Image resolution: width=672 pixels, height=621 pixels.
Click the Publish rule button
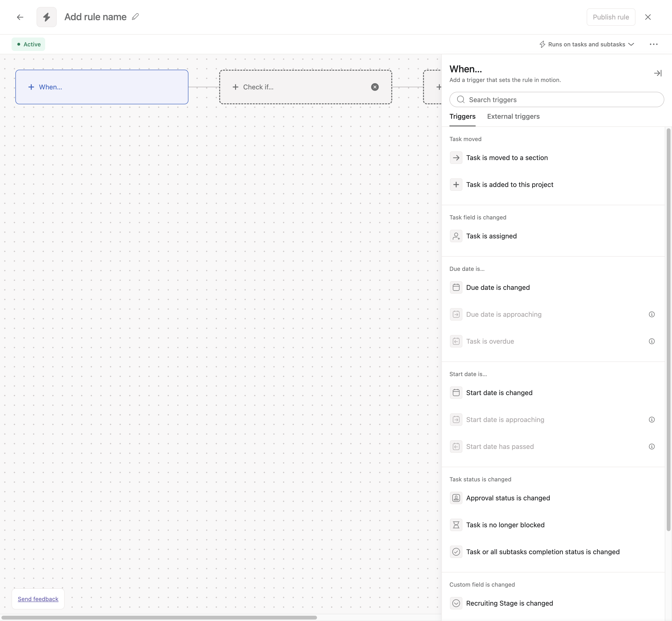[610, 17]
